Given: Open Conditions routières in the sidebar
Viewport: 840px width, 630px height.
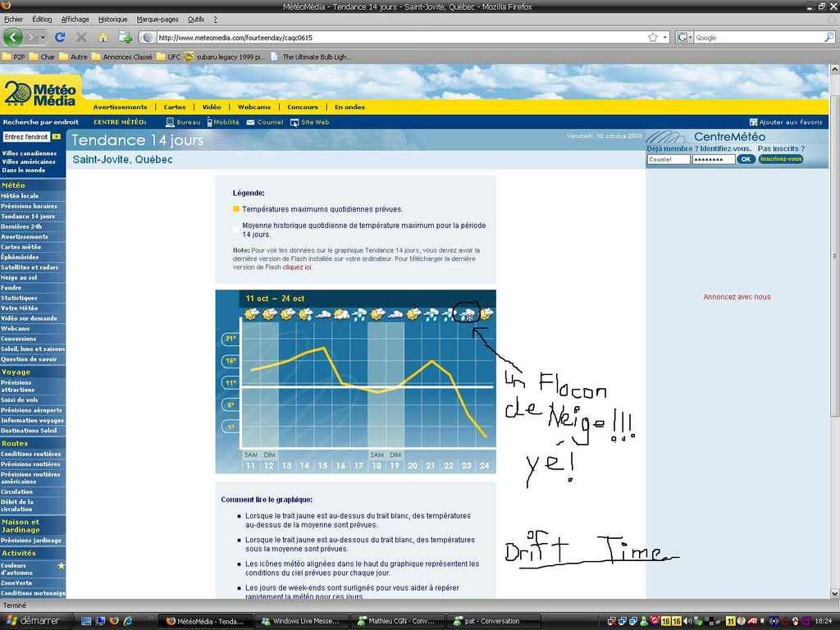Looking at the screenshot, I should click(30, 454).
